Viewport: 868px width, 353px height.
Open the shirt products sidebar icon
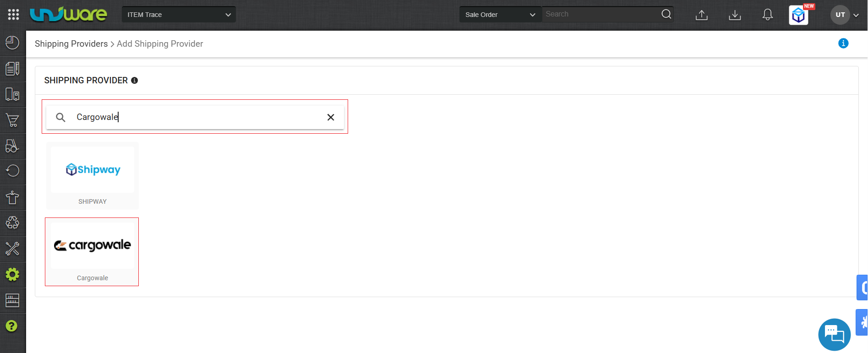tap(12, 197)
